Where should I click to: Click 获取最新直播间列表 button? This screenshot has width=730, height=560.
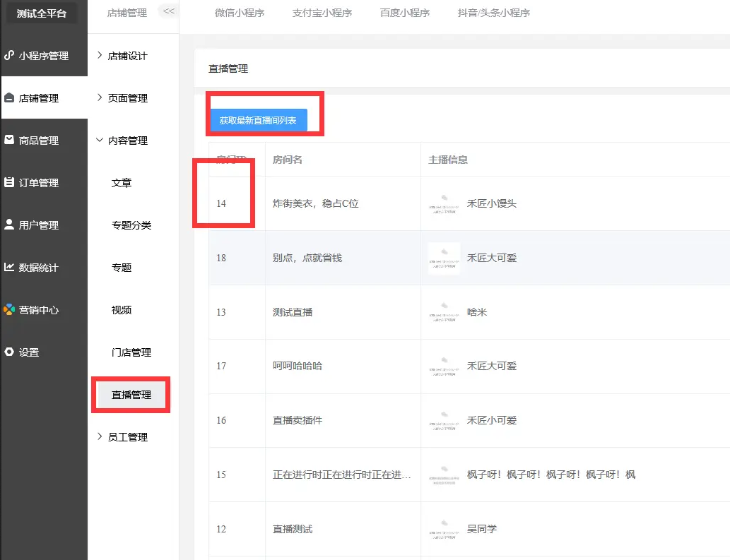(x=258, y=121)
